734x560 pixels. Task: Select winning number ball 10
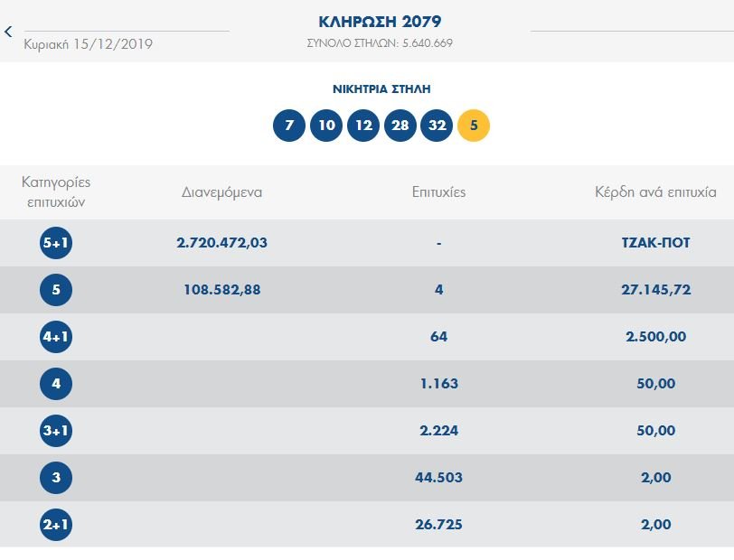click(x=326, y=126)
